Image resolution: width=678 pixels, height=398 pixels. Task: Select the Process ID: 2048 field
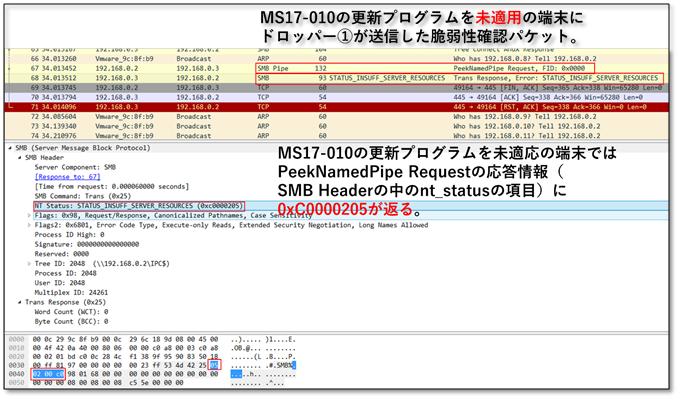[66, 273]
